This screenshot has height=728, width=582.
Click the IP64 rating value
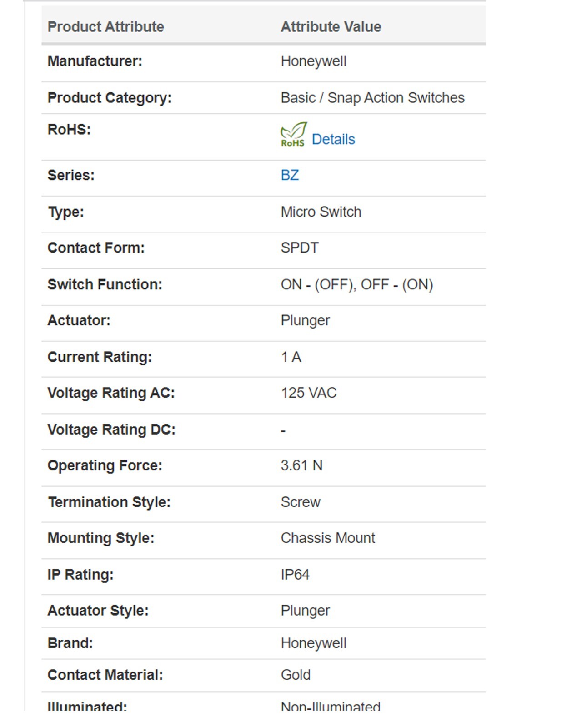tap(295, 575)
